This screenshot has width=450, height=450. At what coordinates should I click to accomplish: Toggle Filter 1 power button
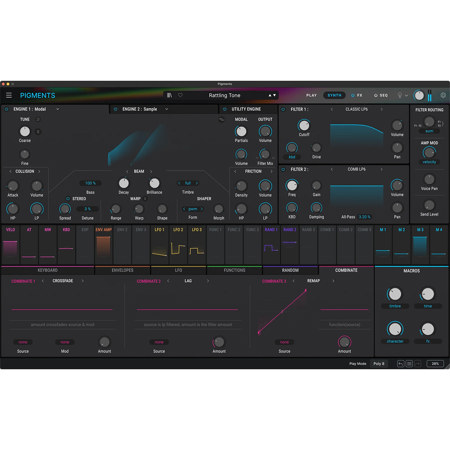pyautogui.click(x=283, y=109)
